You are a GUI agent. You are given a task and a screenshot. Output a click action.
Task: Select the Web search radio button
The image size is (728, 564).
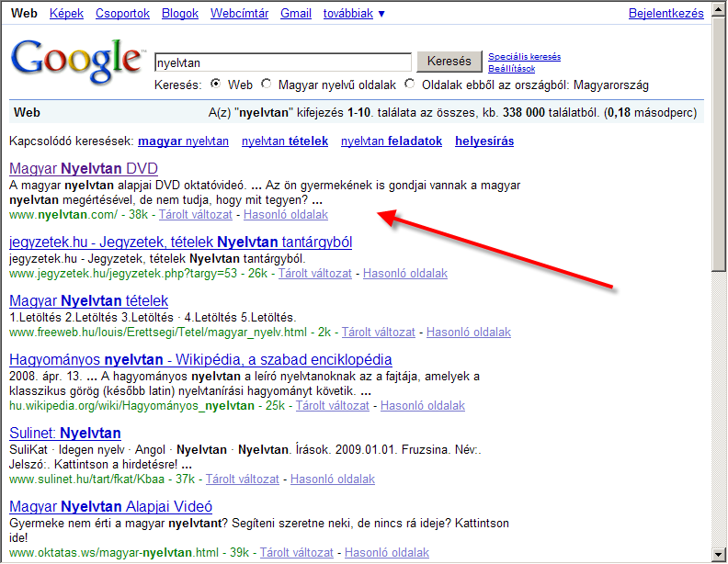[215, 84]
